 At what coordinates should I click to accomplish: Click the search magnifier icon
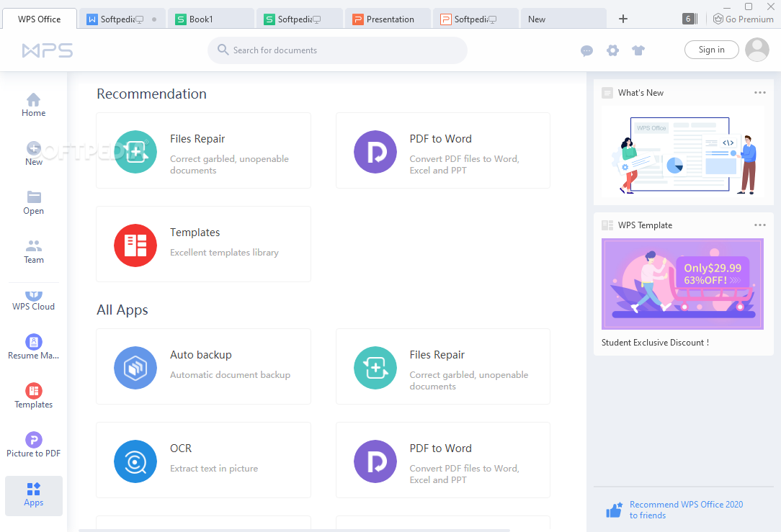(x=223, y=50)
